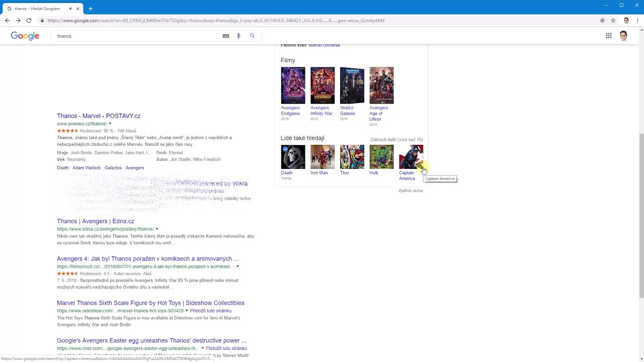This screenshot has width=644, height=362.
Task: Expand dropdown arrow next to sideshow.com URL
Action: [x=187, y=311]
